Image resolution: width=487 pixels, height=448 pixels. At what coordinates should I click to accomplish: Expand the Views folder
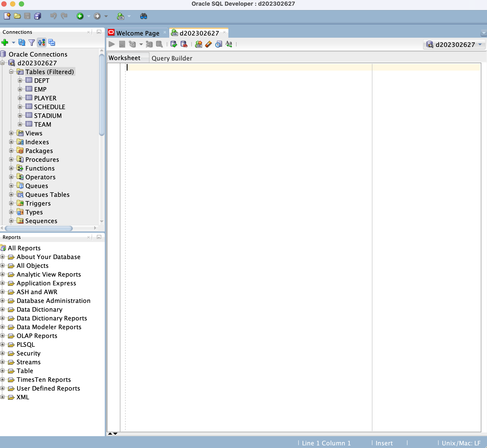pyautogui.click(x=11, y=133)
